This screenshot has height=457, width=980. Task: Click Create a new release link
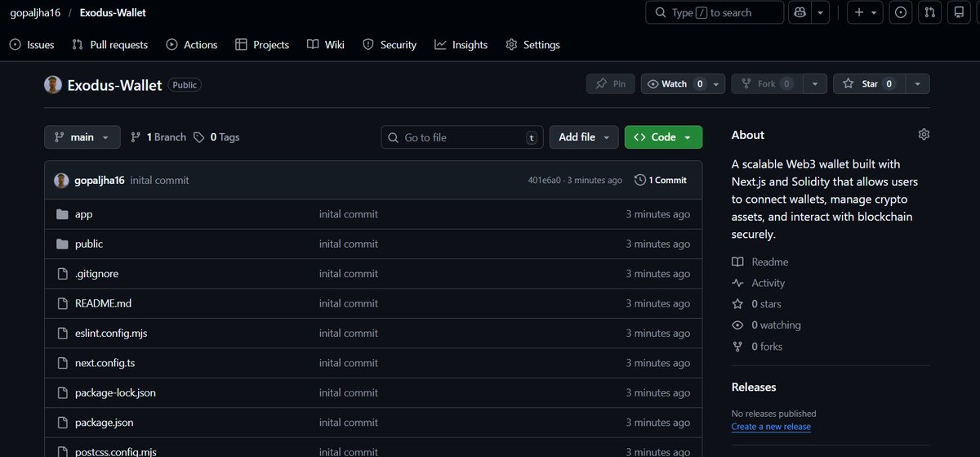click(x=771, y=427)
